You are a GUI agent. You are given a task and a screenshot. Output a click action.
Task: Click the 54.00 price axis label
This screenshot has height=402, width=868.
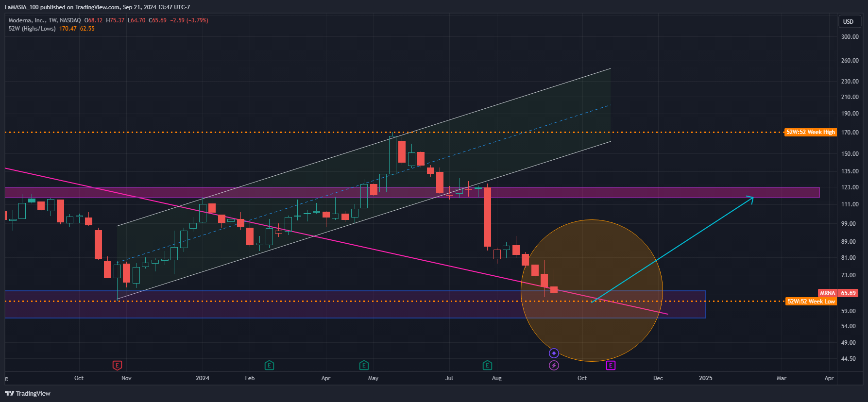[x=849, y=326]
